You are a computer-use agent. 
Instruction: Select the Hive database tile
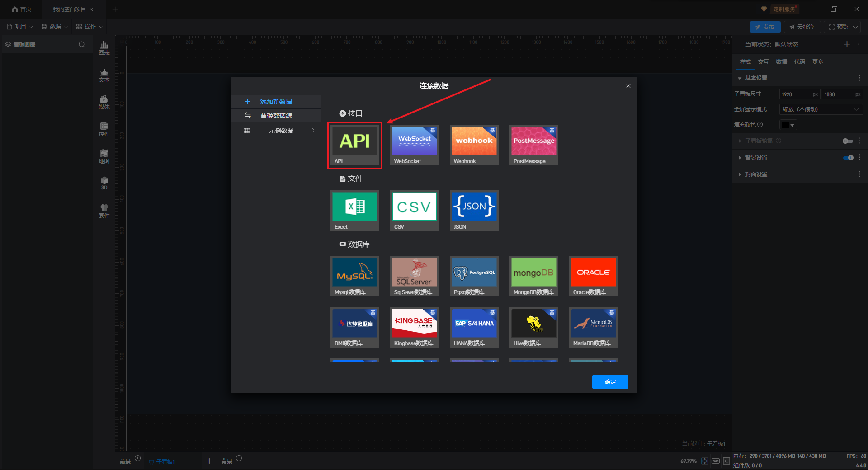[x=534, y=327]
